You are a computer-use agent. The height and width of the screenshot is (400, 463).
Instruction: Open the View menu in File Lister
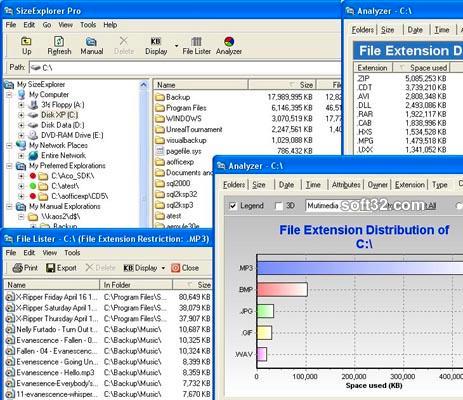[x=50, y=253]
